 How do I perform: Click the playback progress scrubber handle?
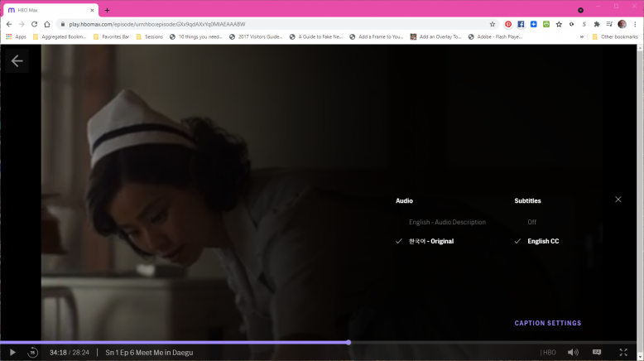(348, 342)
